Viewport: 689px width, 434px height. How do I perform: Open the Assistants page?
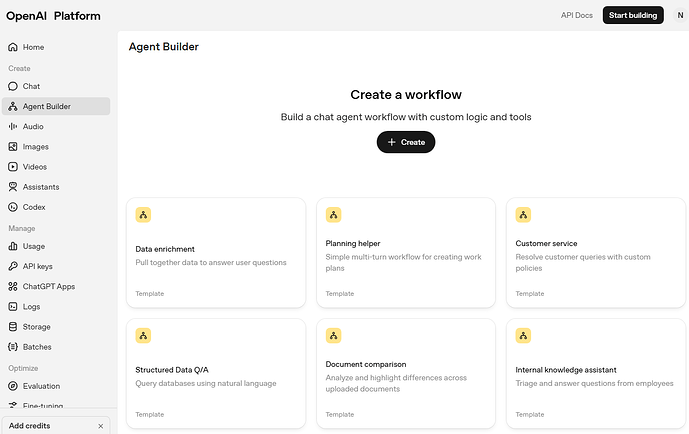pos(56,187)
